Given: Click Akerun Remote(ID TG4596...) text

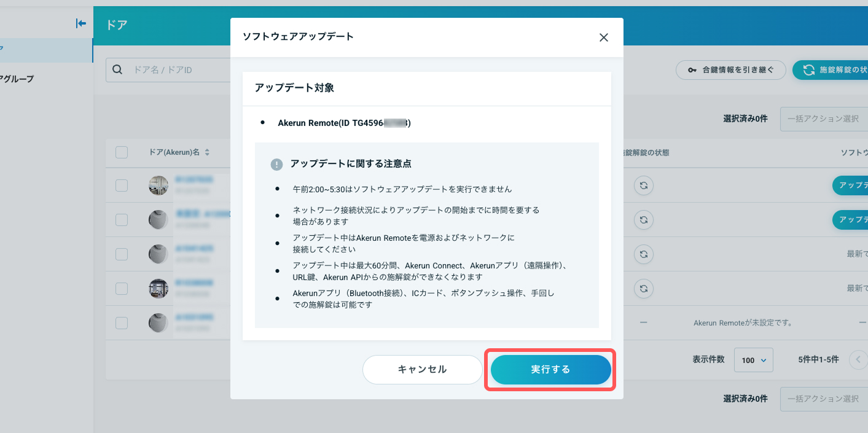Looking at the screenshot, I should (344, 123).
